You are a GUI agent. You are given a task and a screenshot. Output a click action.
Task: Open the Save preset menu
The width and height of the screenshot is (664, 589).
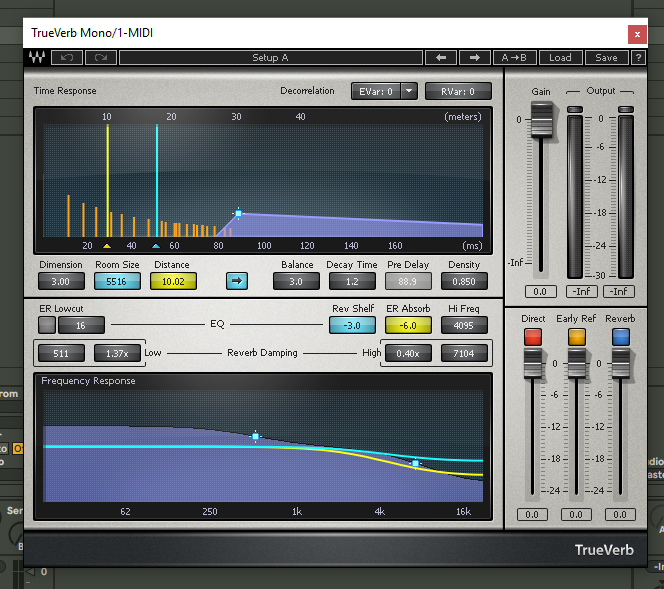606,57
